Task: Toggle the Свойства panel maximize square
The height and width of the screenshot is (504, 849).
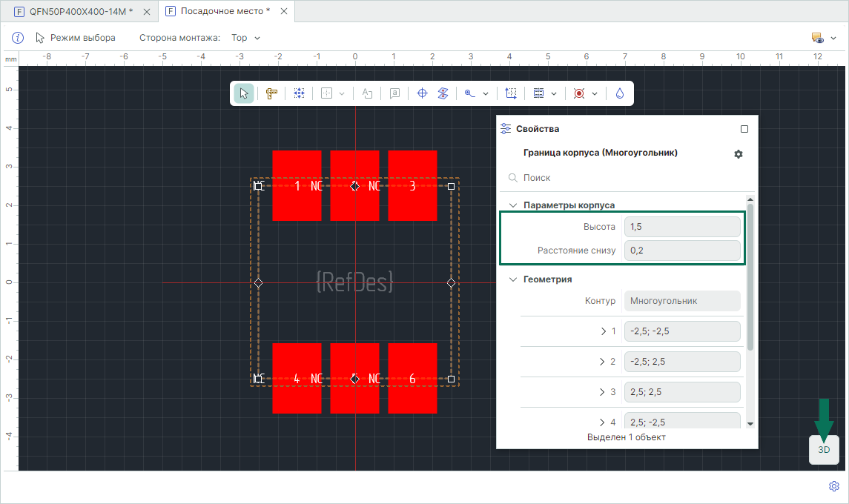Action: (744, 129)
